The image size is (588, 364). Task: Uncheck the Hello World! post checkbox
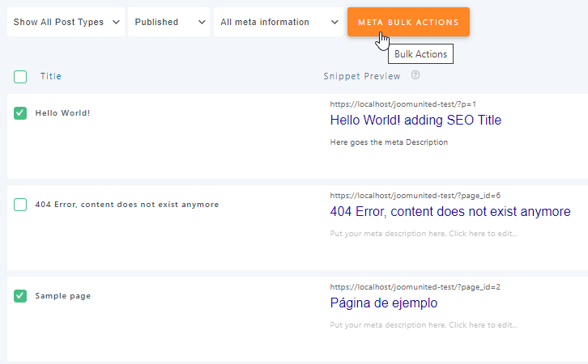click(20, 113)
